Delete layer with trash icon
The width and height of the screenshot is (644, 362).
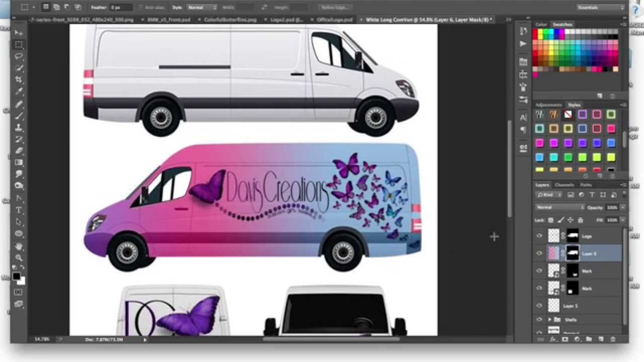(x=613, y=339)
